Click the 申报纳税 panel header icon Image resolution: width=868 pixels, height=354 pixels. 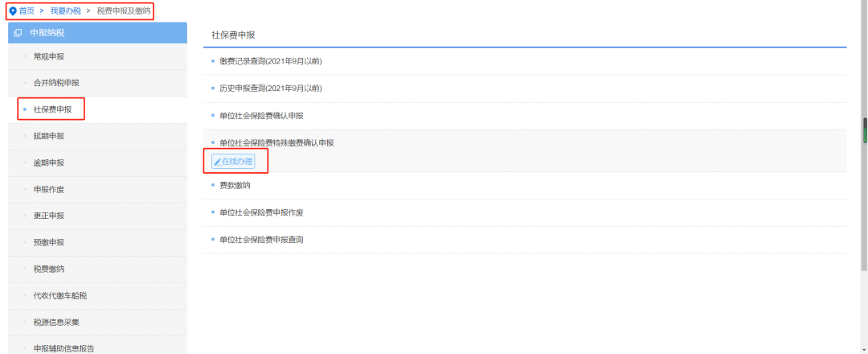point(18,33)
